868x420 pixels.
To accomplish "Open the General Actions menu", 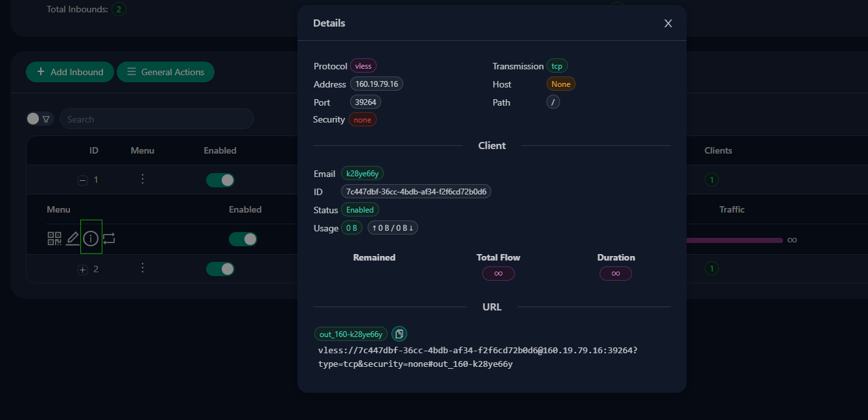I will tap(165, 72).
